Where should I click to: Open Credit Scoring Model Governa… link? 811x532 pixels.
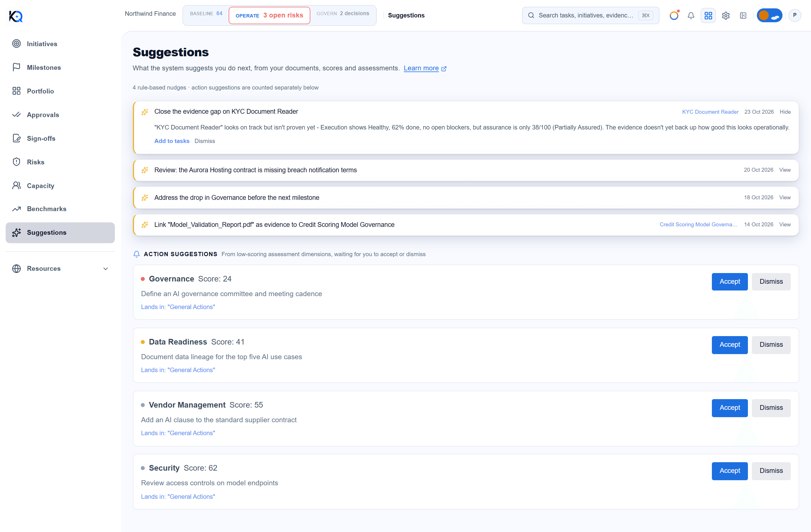tap(698, 224)
